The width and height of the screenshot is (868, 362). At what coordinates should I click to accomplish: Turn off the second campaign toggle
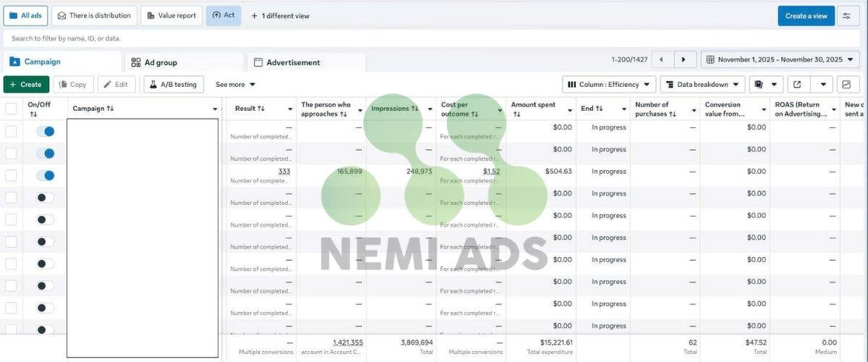tap(45, 153)
